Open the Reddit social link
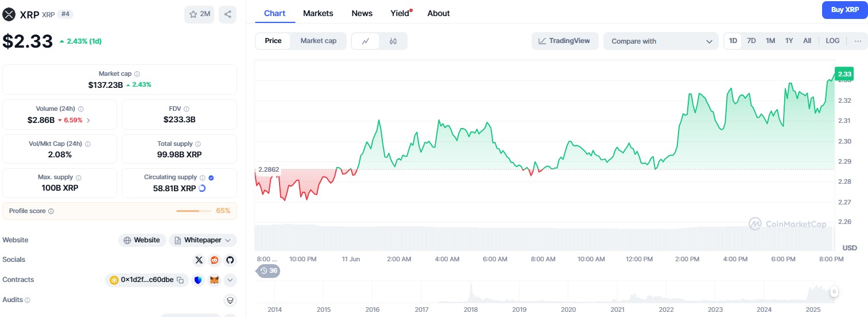 [214, 260]
